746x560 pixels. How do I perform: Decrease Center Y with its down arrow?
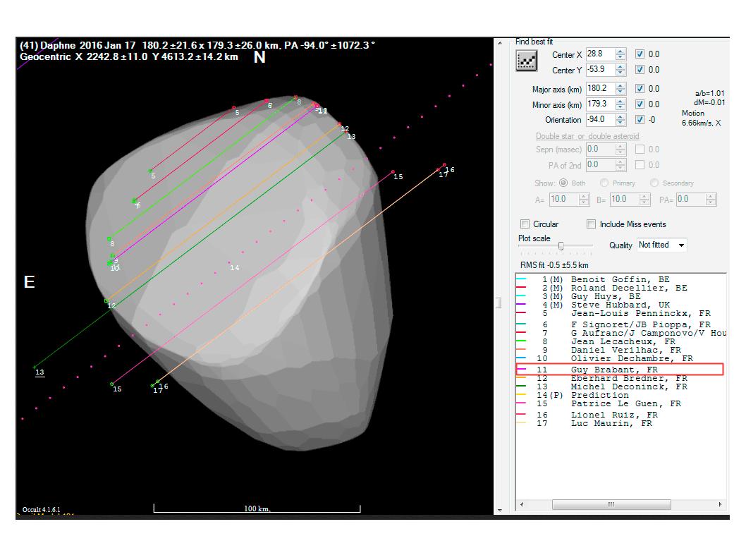click(x=620, y=73)
